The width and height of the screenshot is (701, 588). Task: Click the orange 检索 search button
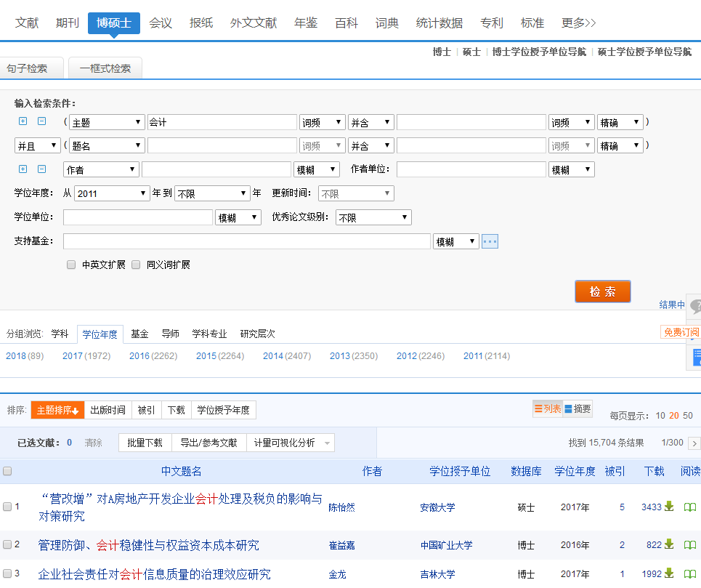(x=602, y=291)
